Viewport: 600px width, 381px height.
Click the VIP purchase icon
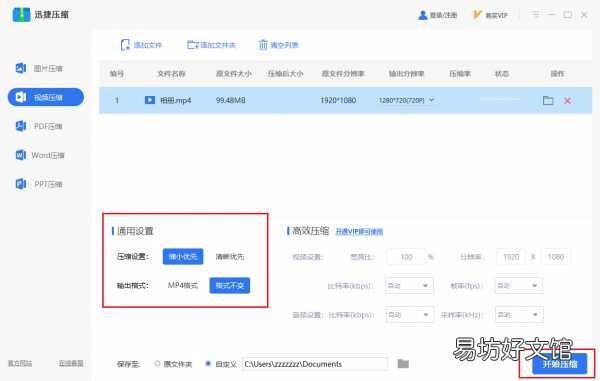pos(477,15)
